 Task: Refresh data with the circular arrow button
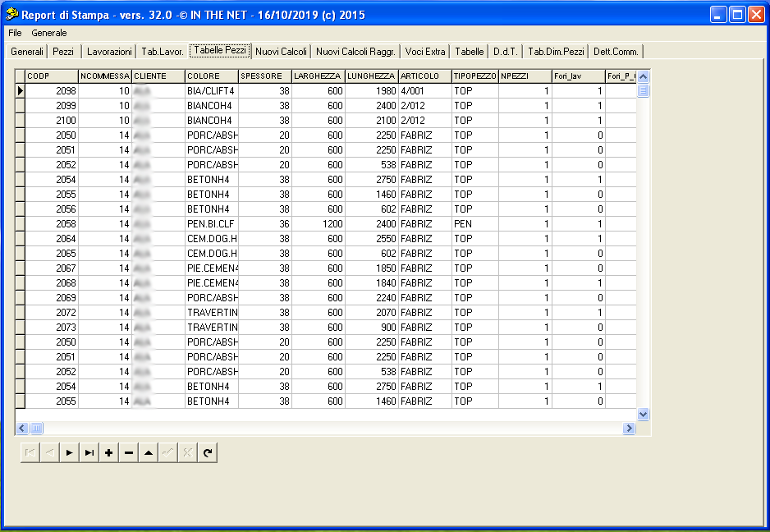[207, 452]
